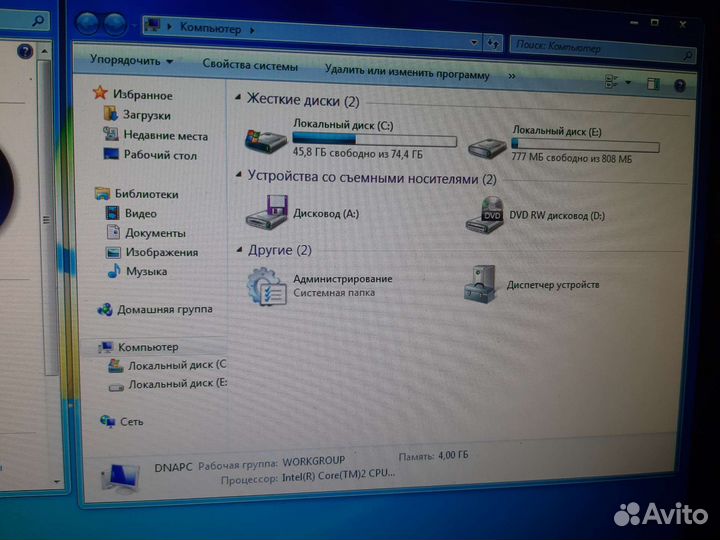Viewport: 720px width, 540px height.
Task: Collapse the Жесткие диски group
Action: (238, 100)
